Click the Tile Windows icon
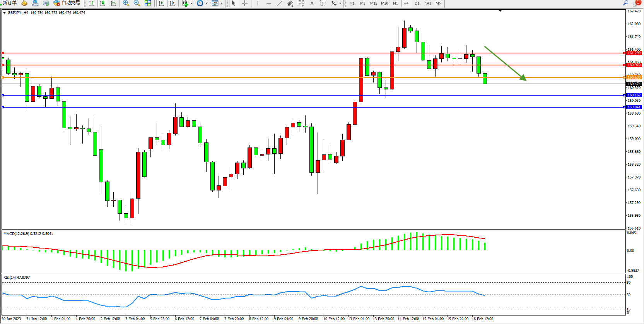 coord(148,3)
